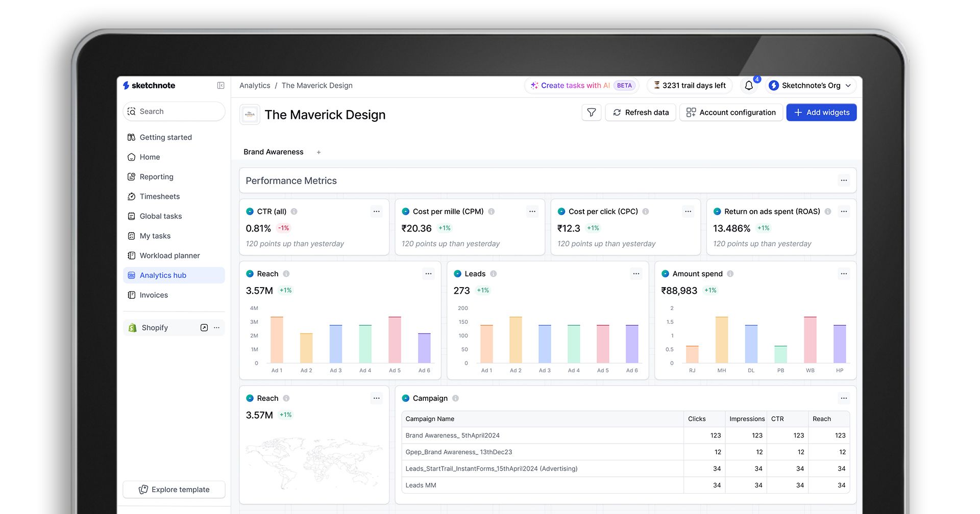
Task: Show info for Leads widget
Action: pos(494,274)
